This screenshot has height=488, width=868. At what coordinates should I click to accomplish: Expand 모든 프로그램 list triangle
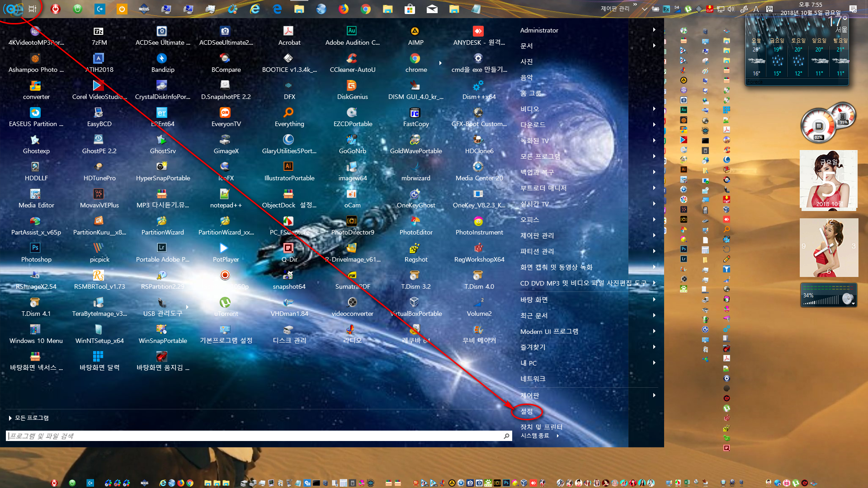pos(10,418)
